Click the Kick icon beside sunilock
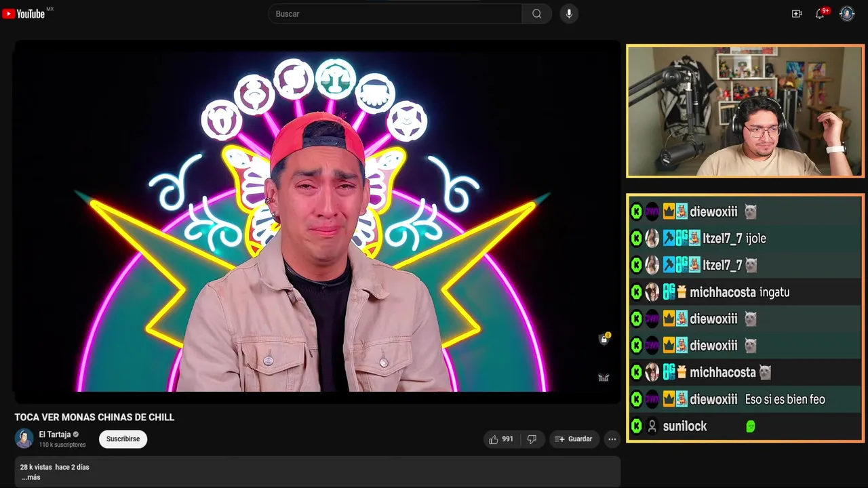The height and width of the screenshot is (488, 868). click(636, 426)
